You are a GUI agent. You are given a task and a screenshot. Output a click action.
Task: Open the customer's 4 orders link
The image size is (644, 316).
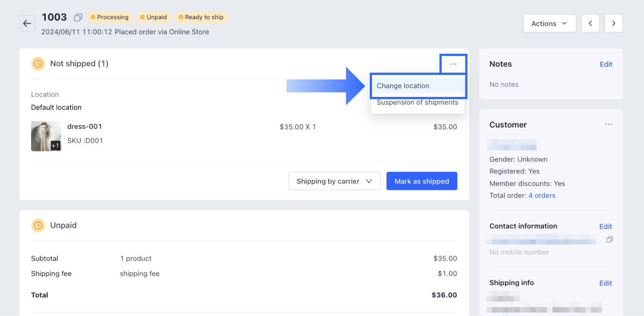[542, 196]
